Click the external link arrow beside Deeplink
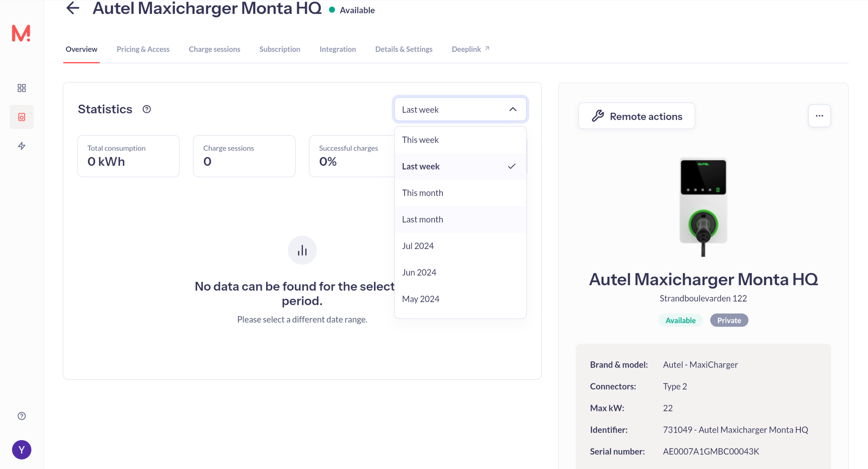 [x=487, y=48]
